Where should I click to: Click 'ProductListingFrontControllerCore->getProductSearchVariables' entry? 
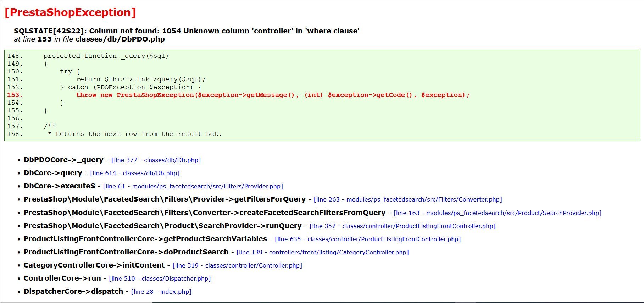pos(145,239)
